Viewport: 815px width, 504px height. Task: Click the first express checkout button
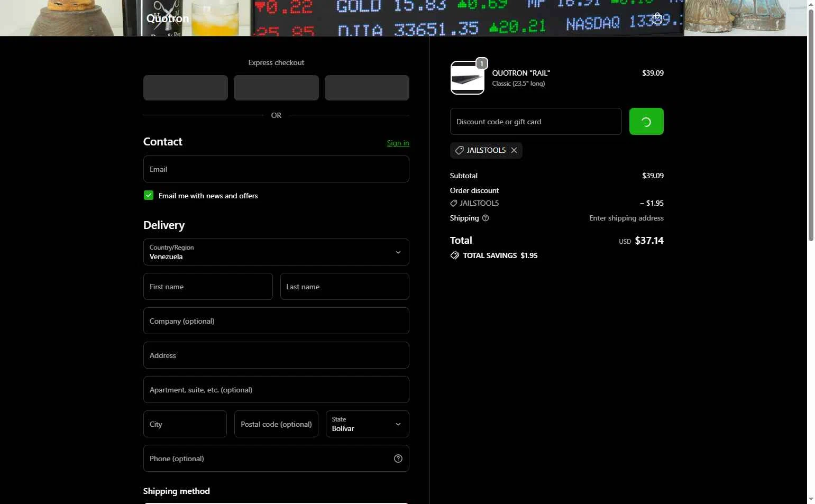[x=186, y=88]
